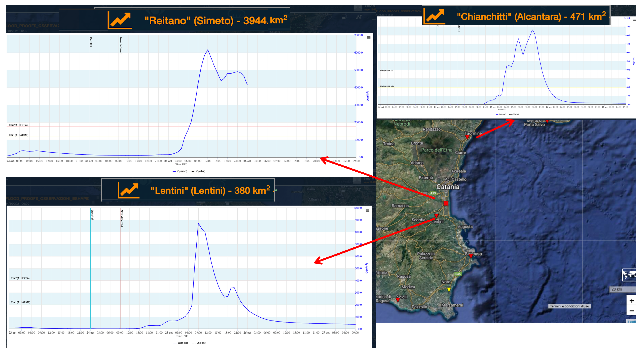The height and width of the screenshot is (357, 644).
Task: Click the red triangle marker at Lentini
Action: pos(436,215)
